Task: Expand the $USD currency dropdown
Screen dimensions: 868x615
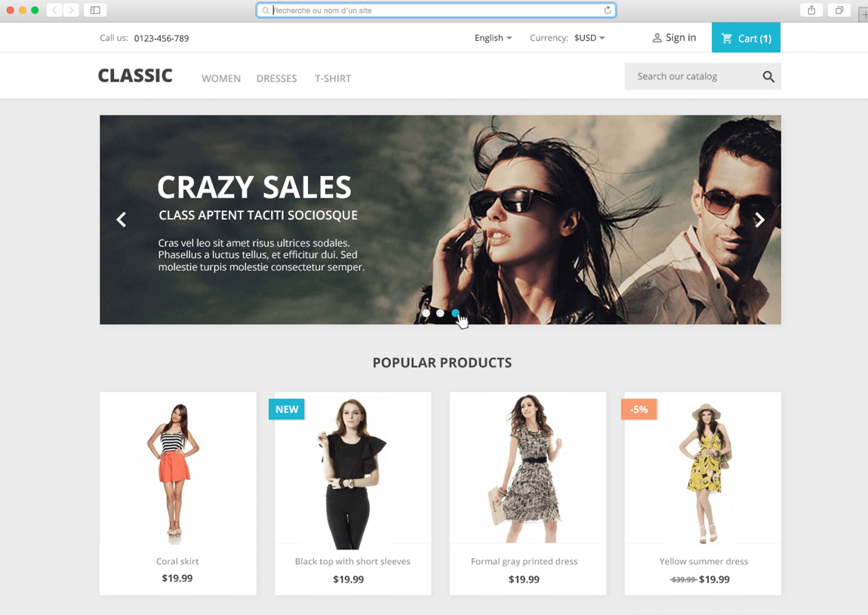Action: 589,38
